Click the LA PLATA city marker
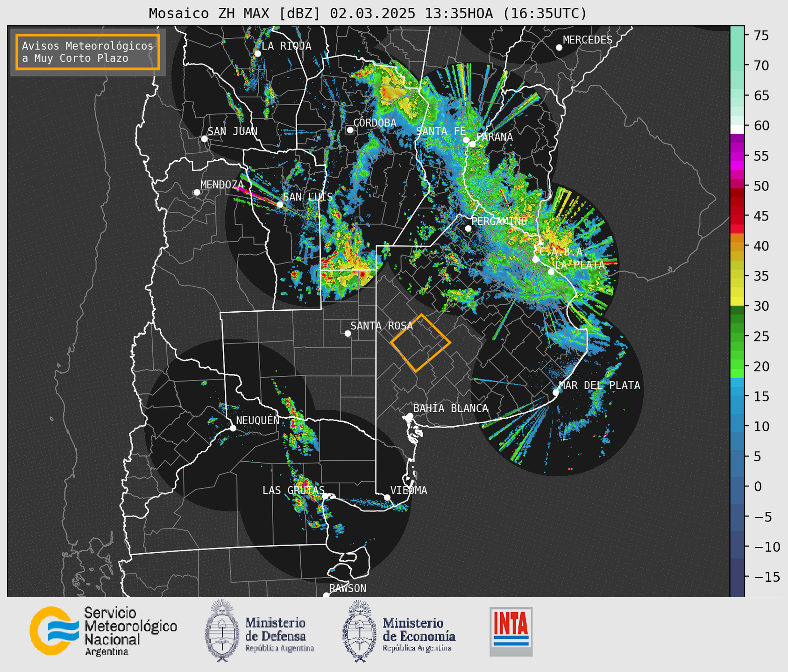This screenshot has width=788, height=672. [551, 272]
